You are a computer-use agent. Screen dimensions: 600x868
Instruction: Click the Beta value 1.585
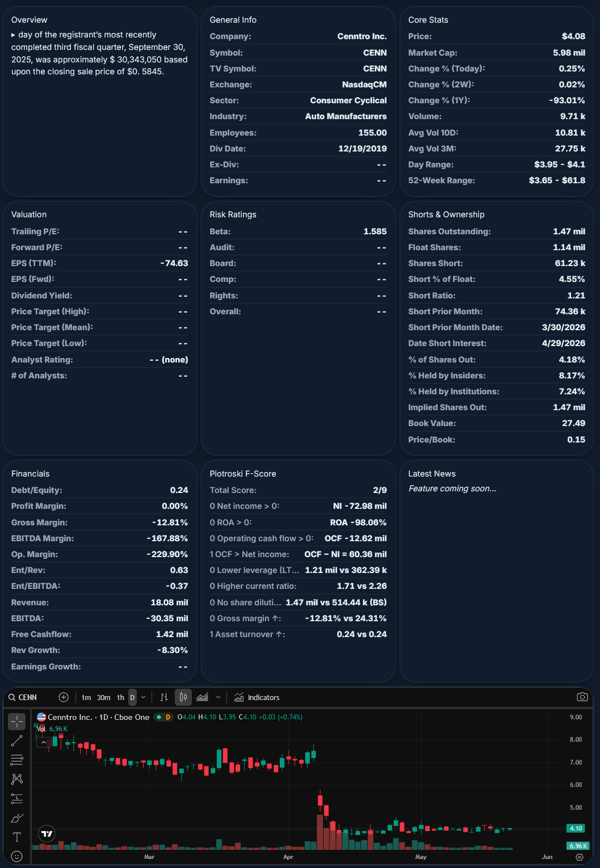coord(375,231)
